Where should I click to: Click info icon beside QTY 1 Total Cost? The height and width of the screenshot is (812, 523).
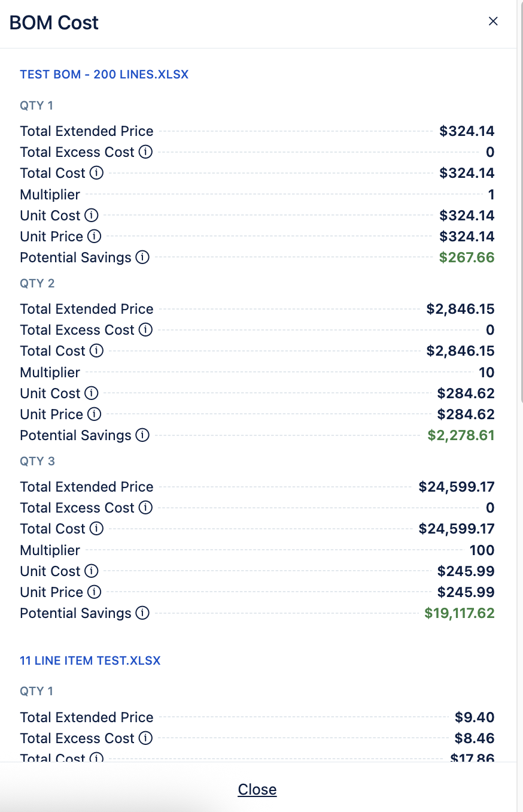point(96,173)
